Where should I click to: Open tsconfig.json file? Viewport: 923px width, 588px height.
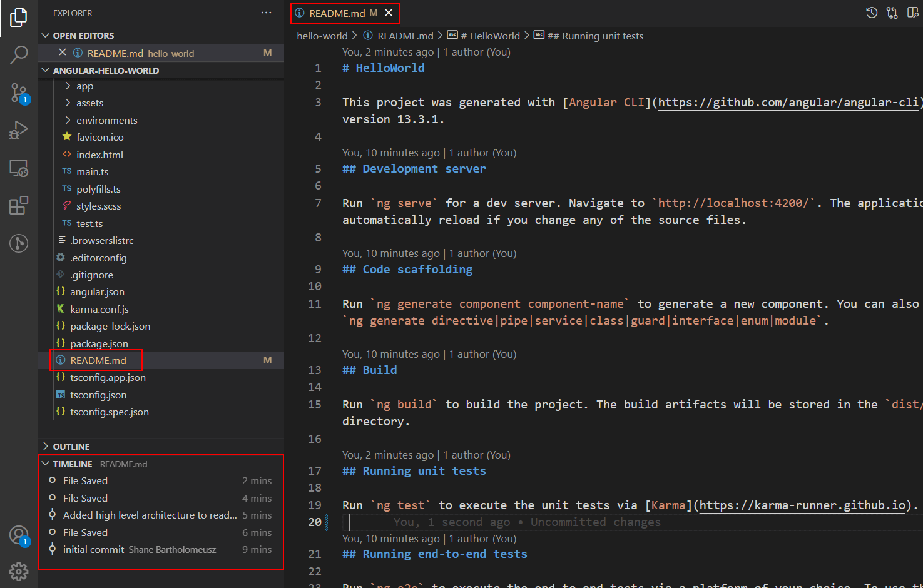[x=98, y=395]
